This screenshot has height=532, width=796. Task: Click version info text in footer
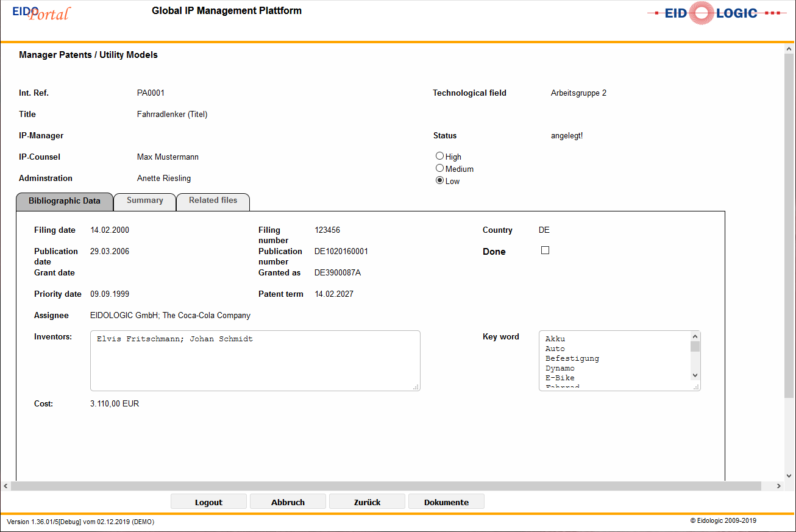coord(80,522)
